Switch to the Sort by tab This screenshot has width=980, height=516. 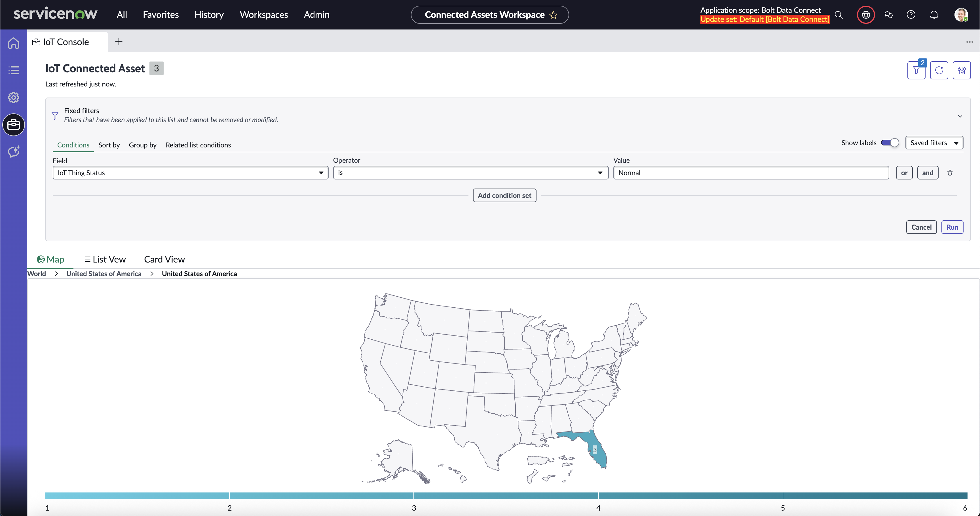[x=109, y=145]
